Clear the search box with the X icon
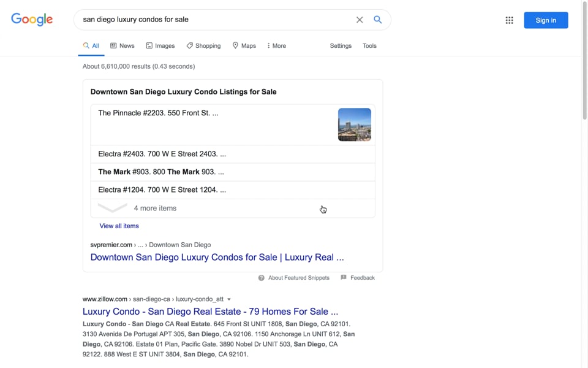 [360, 20]
